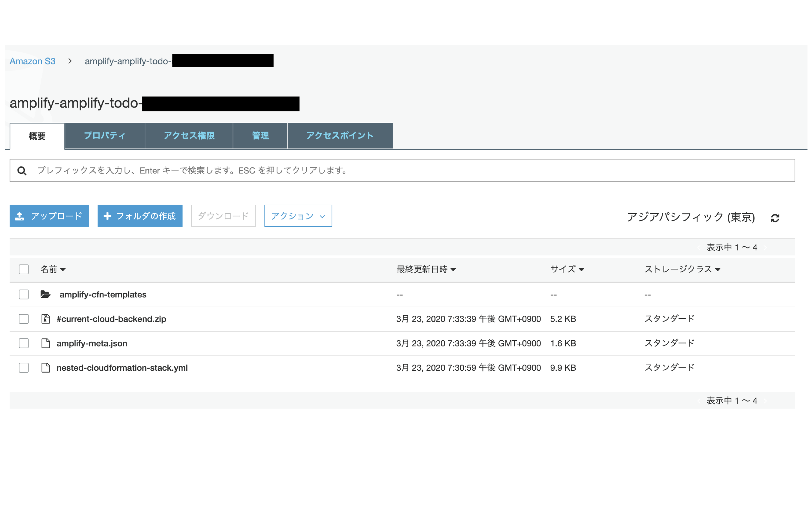The width and height of the screenshot is (812, 507).
Task: Click the Amazon S3 breadcrumb link
Action: coord(32,61)
